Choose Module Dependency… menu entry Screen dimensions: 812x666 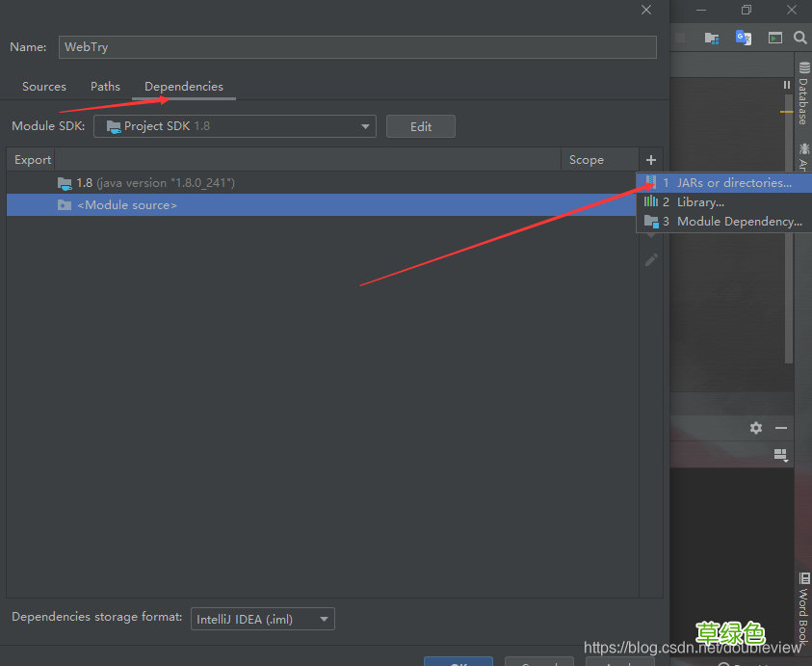[x=724, y=222]
